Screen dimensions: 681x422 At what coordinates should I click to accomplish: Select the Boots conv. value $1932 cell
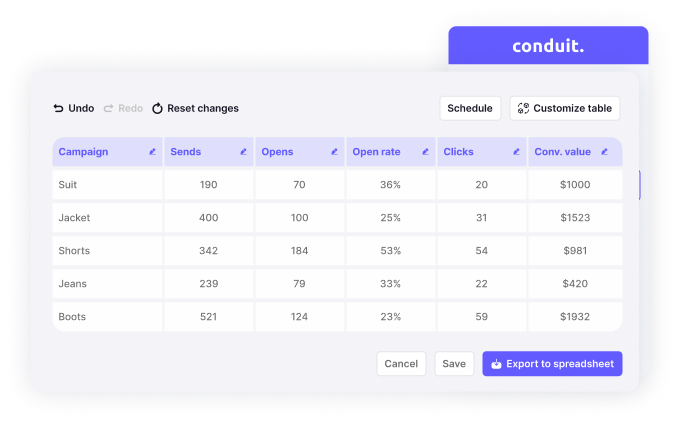pyautogui.click(x=575, y=317)
